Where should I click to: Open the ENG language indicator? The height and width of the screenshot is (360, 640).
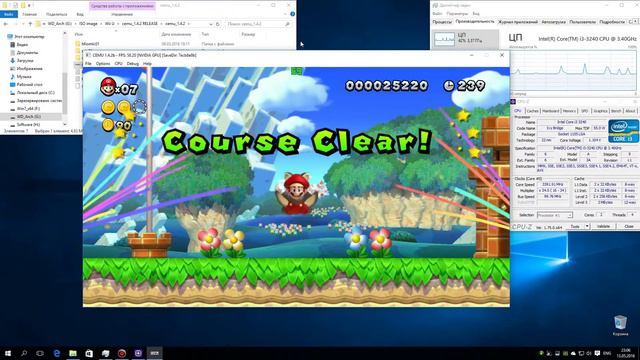607,353
